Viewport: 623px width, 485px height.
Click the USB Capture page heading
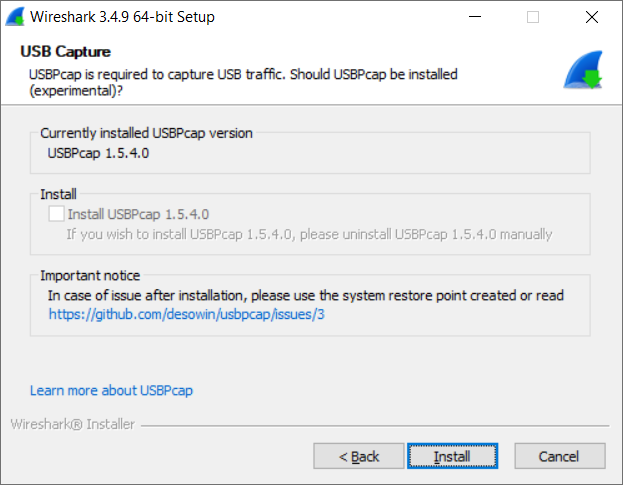point(66,52)
